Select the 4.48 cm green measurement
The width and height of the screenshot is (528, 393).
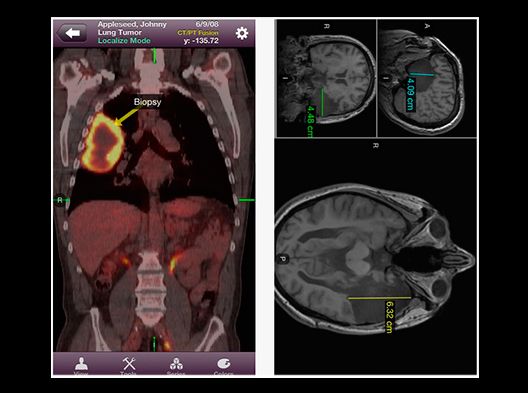[x=322, y=102]
